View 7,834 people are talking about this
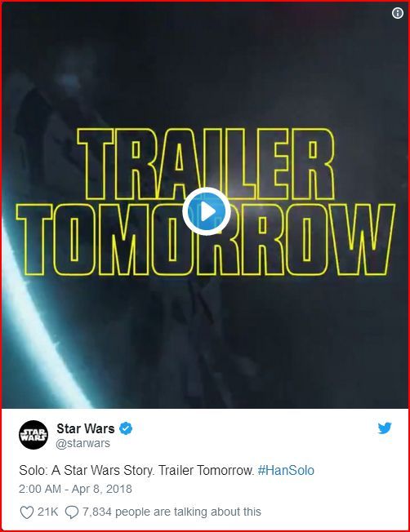 (172, 512)
